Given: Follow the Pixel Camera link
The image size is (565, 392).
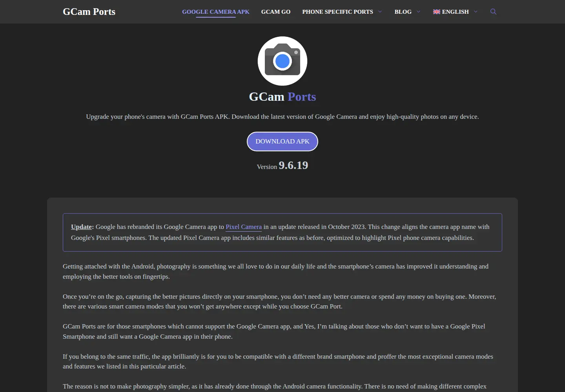Looking at the screenshot, I should pyautogui.click(x=244, y=227).
